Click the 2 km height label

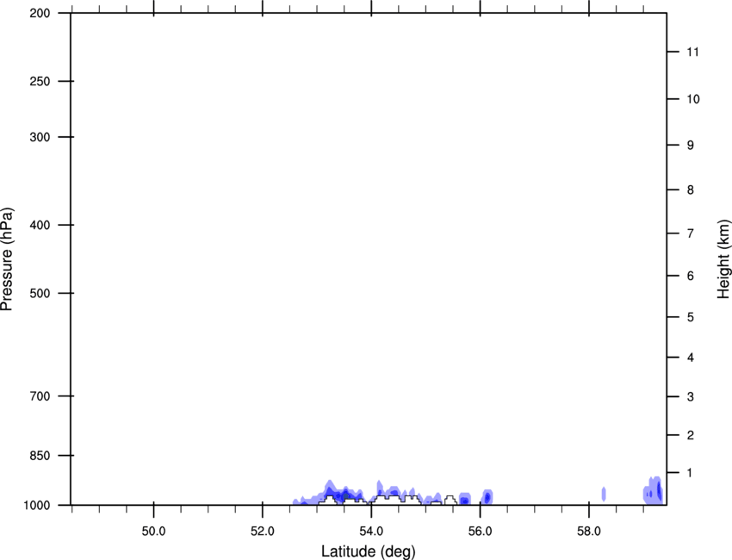coord(691,435)
